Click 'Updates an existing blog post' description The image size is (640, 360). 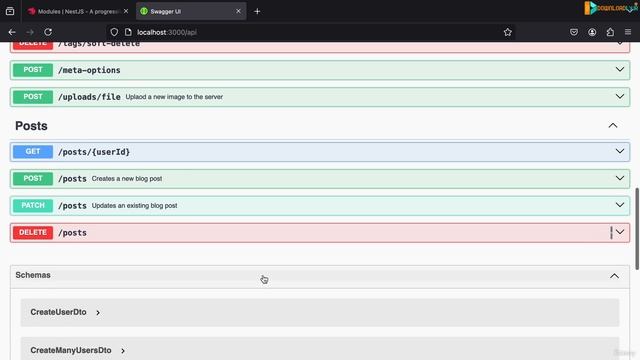coord(134,206)
